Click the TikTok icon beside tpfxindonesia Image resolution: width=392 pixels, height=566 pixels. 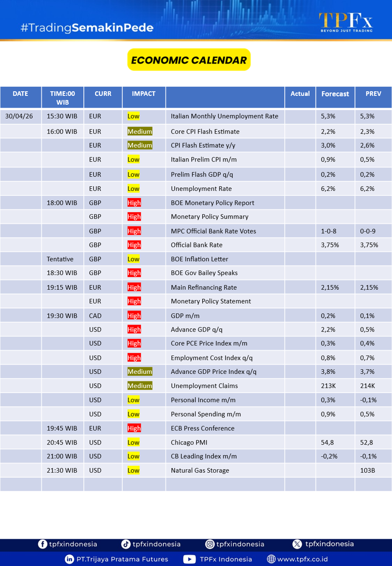(126, 544)
